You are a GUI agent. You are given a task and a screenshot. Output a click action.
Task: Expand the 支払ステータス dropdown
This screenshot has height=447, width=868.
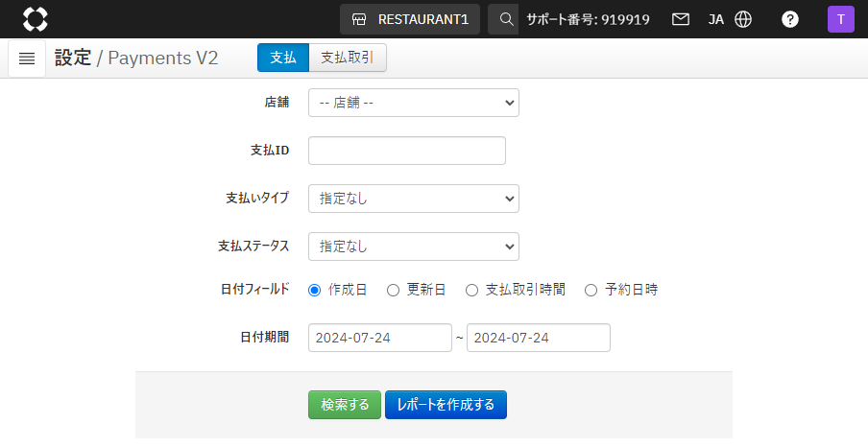click(x=413, y=247)
